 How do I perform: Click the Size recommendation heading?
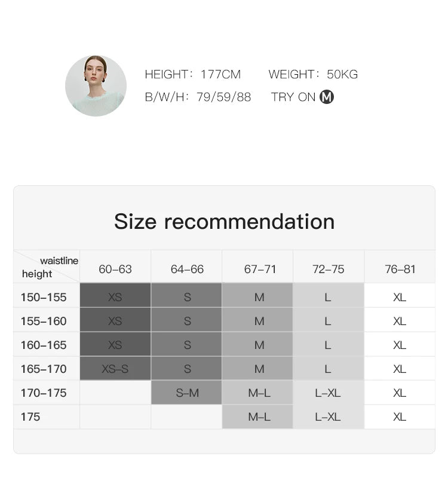coord(224,222)
